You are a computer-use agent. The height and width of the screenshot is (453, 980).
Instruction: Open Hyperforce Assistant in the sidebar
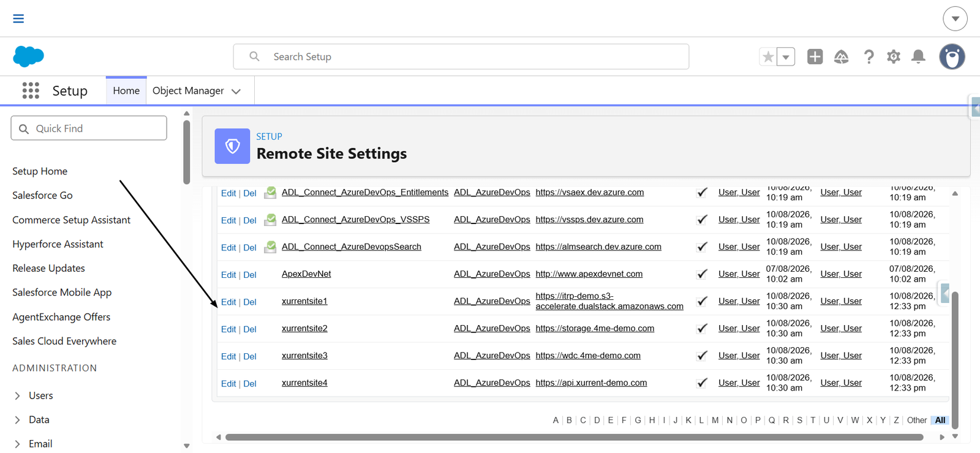pos(58,244)
